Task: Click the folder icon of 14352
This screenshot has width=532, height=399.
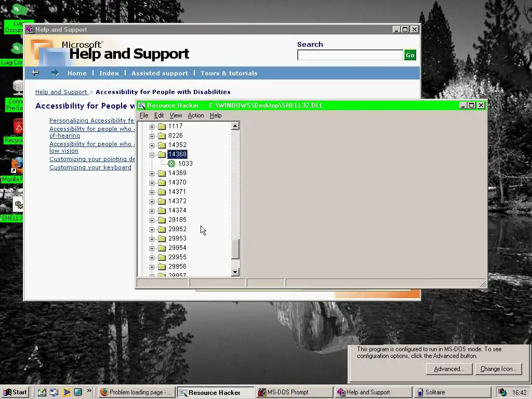Action: [162, 145]
